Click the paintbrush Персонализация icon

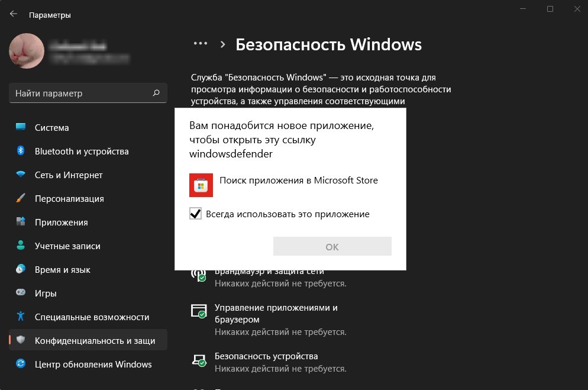click(x=21, y=198)
